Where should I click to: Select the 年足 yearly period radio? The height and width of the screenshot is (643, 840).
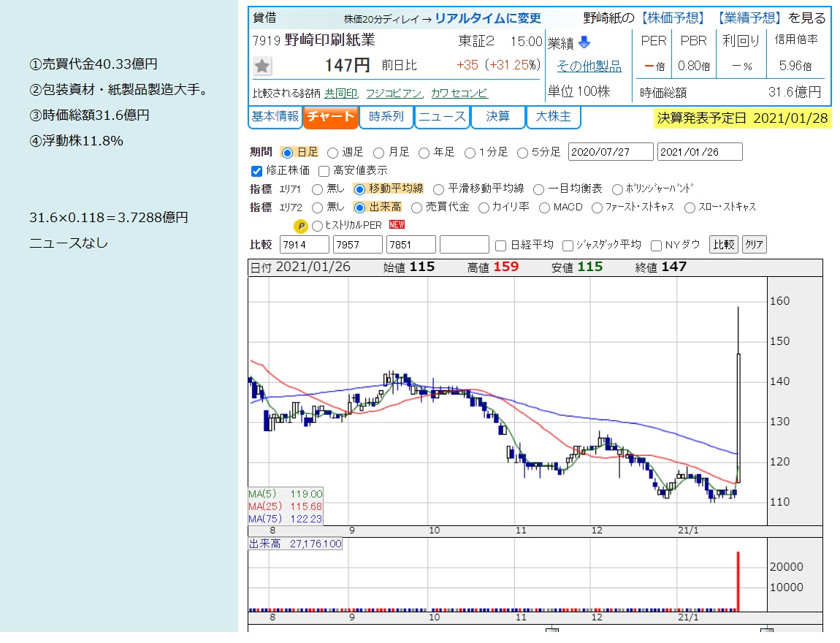[x=424, y=153]
